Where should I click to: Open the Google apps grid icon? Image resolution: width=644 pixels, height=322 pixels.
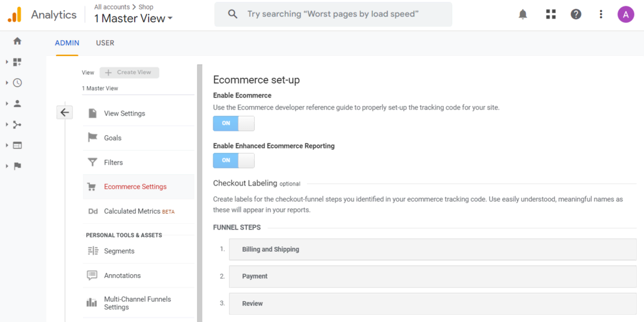(x=551, y=14)
